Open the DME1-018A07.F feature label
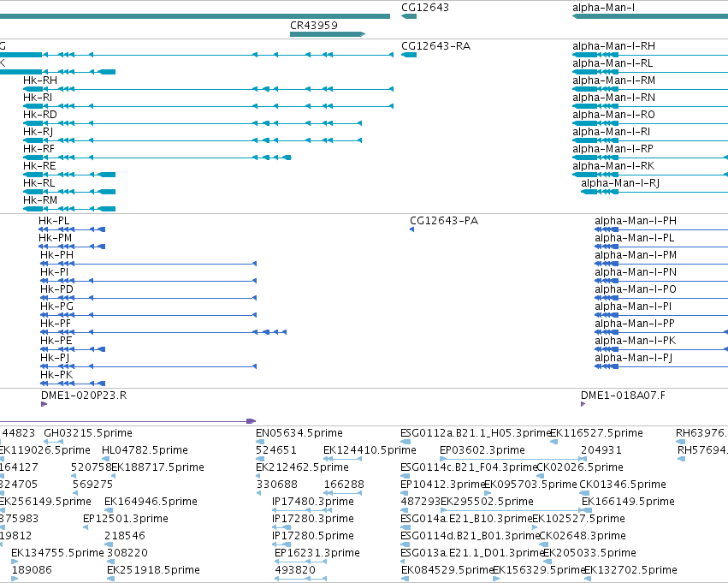The height and width of the screenshot is (583, 728). tap(623, 396)
